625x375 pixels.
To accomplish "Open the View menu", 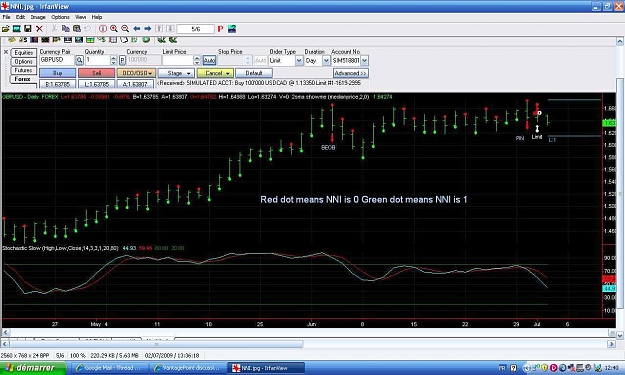I will pos(81,17).
